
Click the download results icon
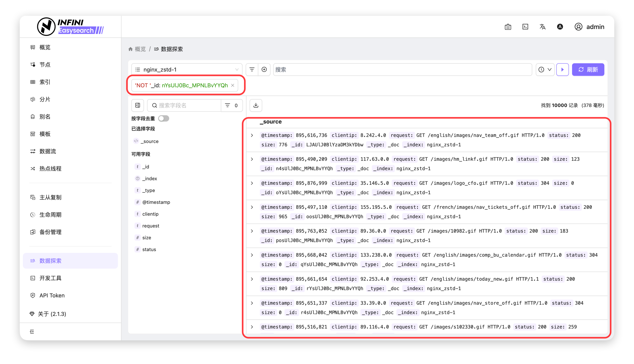coord(256,105)
